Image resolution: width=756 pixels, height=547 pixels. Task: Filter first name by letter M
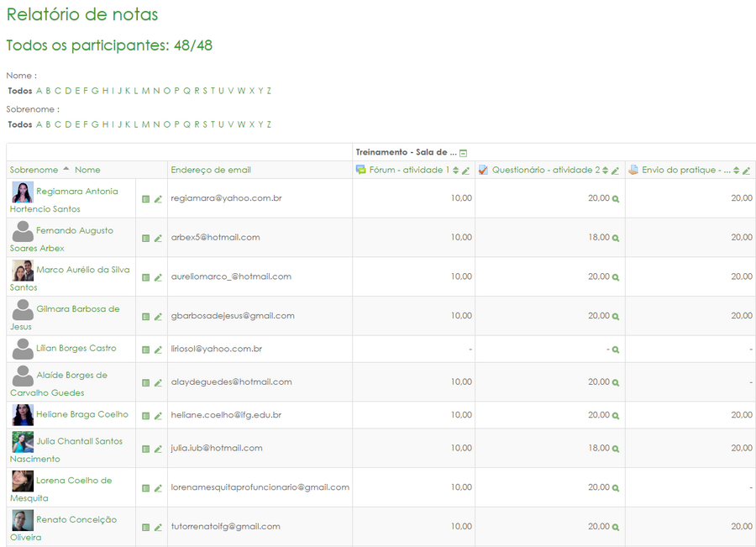[x=145, y=91]
